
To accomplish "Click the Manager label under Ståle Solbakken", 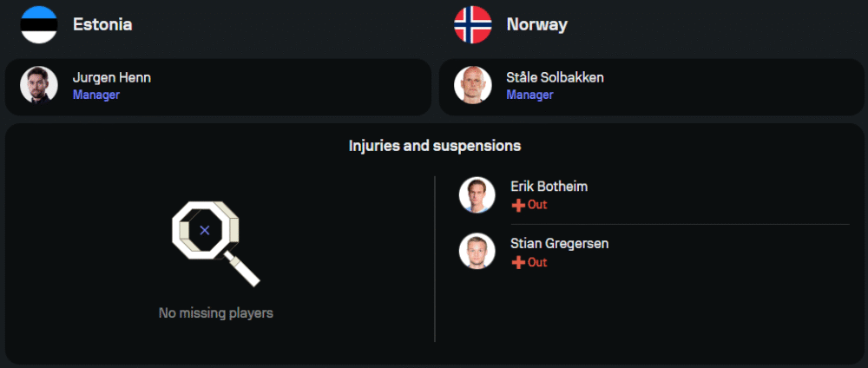I will [x=529, y=95].
